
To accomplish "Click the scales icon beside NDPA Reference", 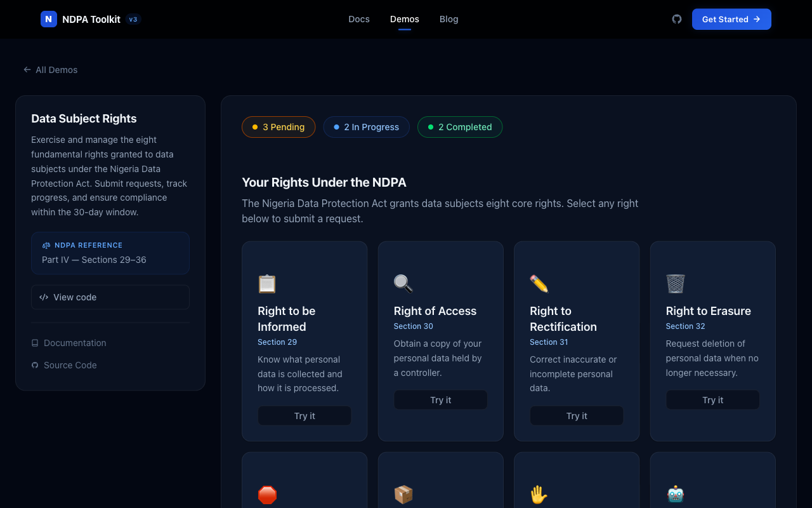I will coord(46,245).
